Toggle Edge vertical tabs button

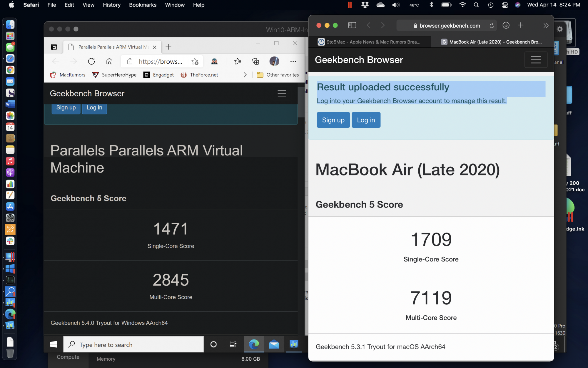coord(54,47)
